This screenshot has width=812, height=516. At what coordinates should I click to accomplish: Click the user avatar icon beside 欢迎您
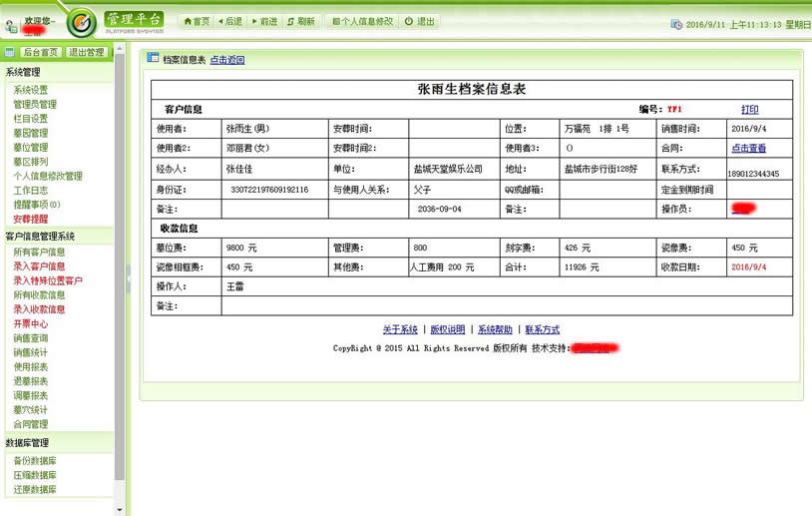click(11, 24)
